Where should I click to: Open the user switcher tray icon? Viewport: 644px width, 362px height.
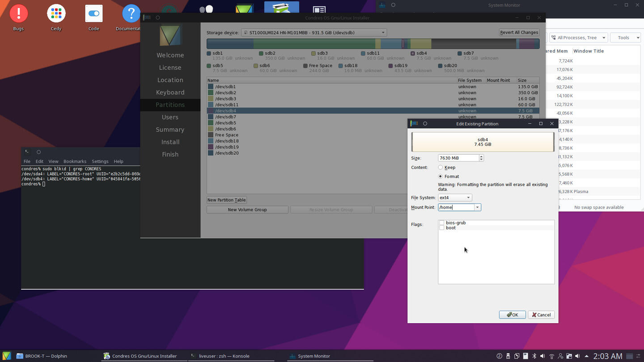click(560, 356)
